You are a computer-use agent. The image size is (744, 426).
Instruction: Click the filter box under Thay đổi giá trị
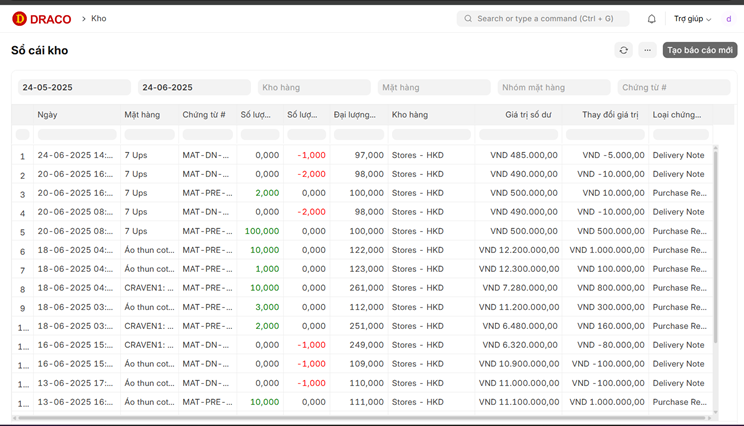point(605,135)
